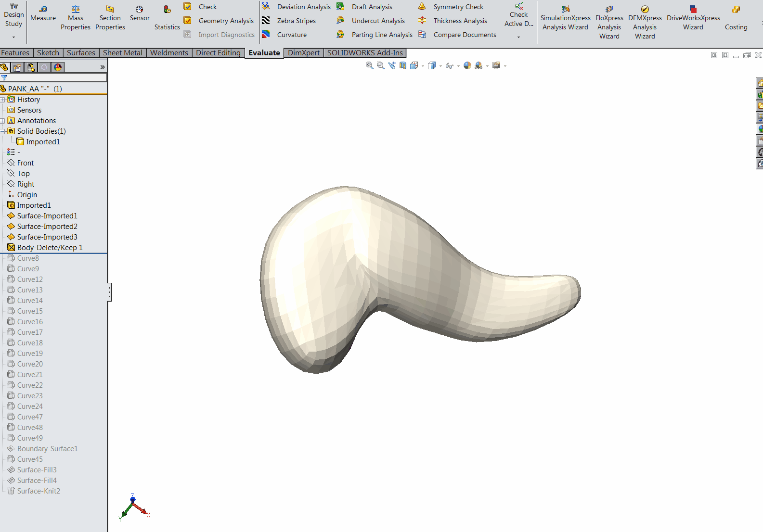
Task: Open Symmetry Check
Action: [451, 7]
